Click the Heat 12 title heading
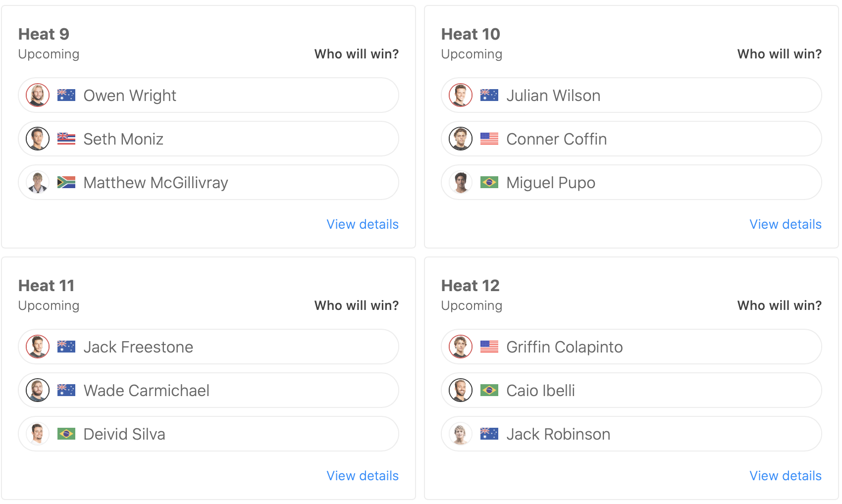The image size is (842, 504). pyautogui.click(x=470, y=286)
